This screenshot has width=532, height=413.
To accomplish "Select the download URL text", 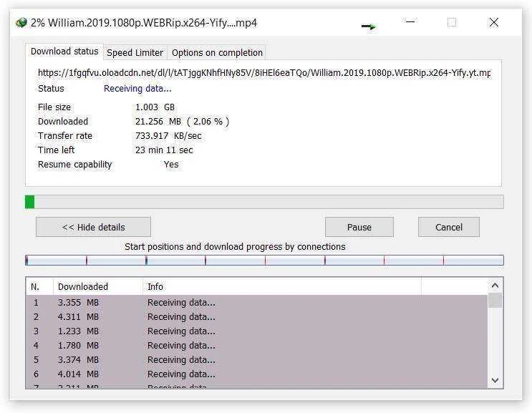I will (264, 73).
